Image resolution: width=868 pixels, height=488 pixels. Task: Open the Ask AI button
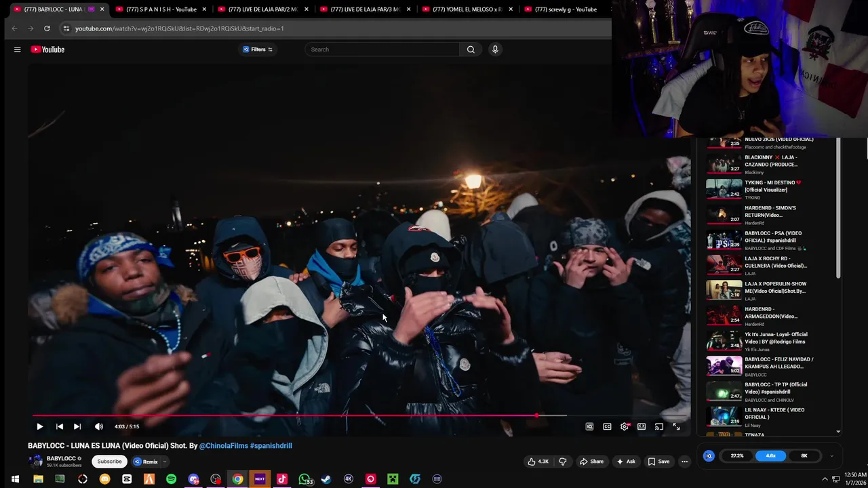tap(625, 462)
